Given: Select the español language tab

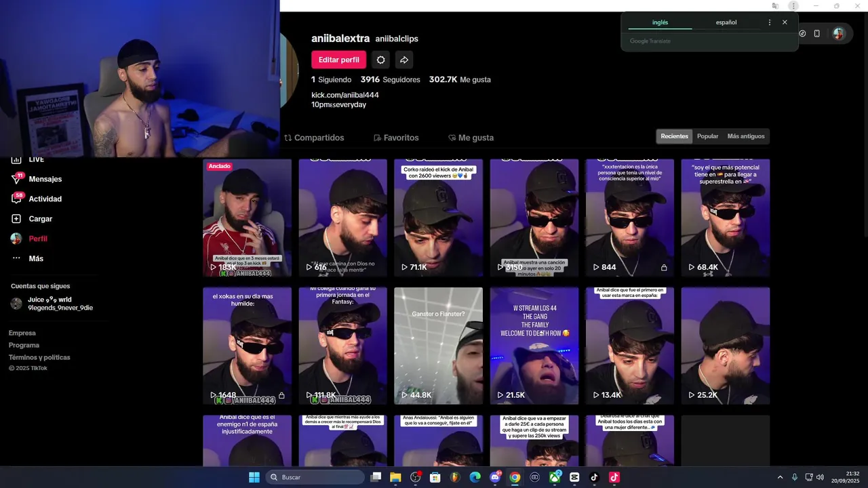Looking at the screenshot, I should pos(726,22).
